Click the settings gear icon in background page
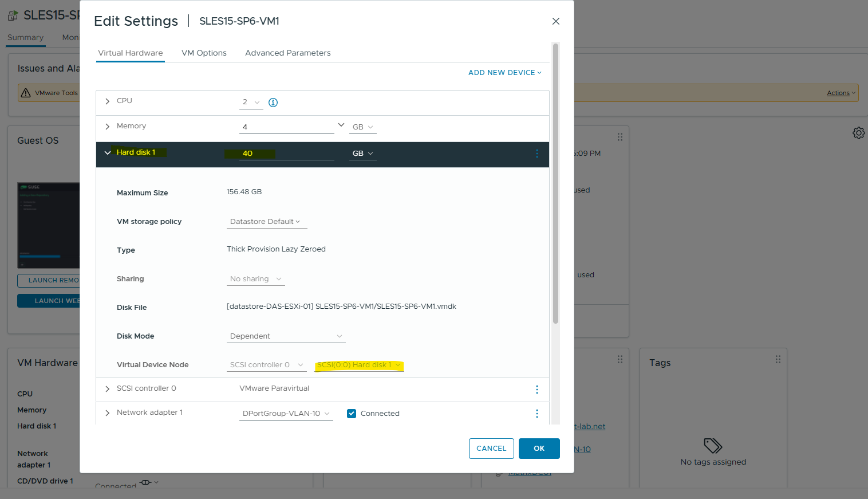This screenshot has width=868, height=499. (858, 133)
